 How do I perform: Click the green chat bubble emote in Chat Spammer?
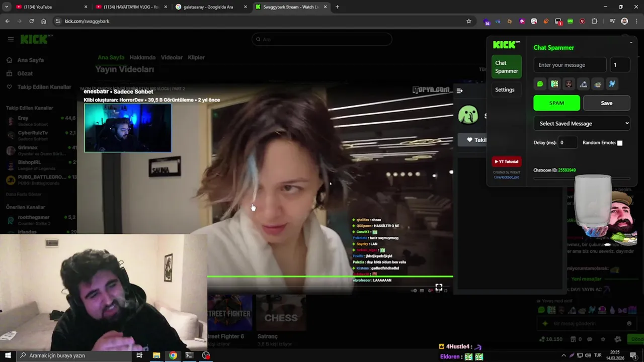(x=540, y=84)
